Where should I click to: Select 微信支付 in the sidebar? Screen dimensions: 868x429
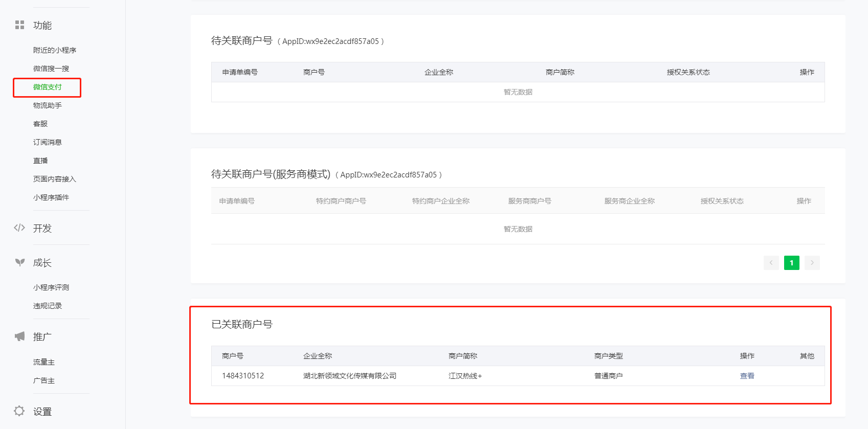[x=48, y=87]
